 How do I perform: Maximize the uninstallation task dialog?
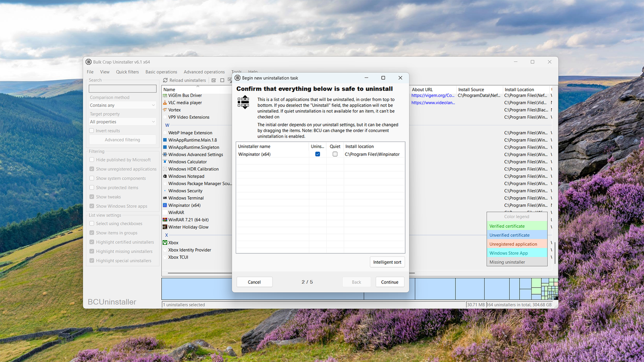[x=383, y=78]
